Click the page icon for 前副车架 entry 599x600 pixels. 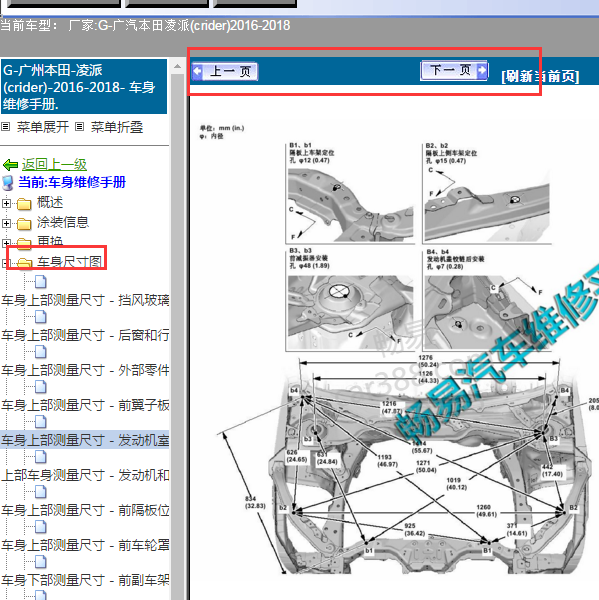41,562
